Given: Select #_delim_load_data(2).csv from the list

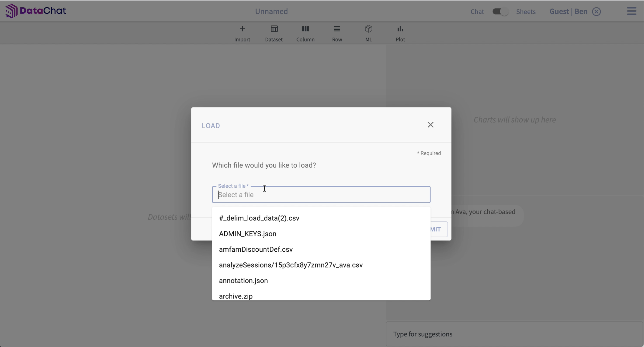Looking at the screenshot, I should [x=259, y=218].
